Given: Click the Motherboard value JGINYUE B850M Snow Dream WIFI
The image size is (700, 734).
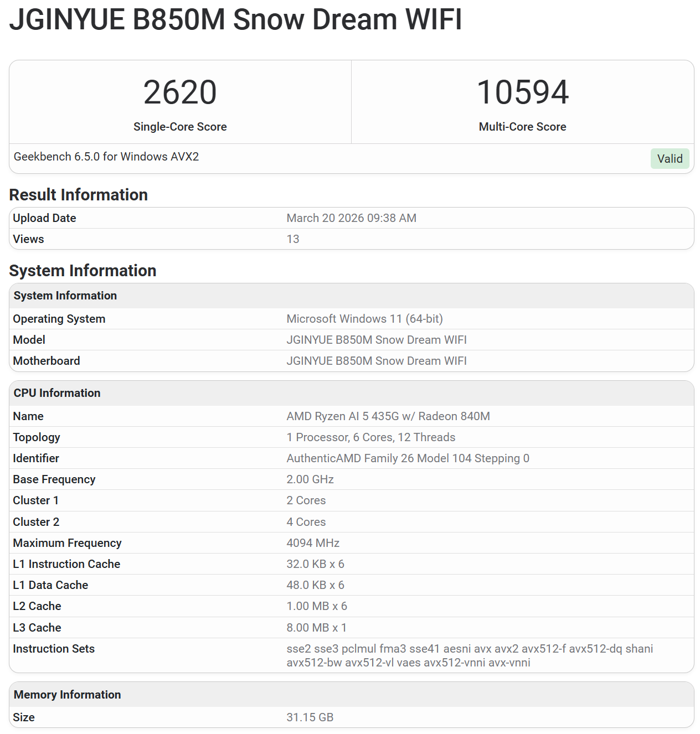Looking at the screenshot, I should (377, 361).
